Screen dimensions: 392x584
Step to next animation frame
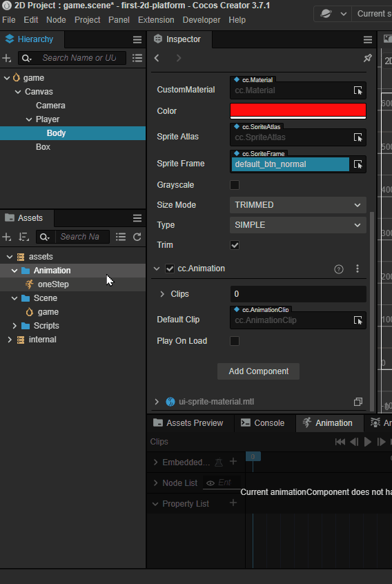tap(381, 442)
